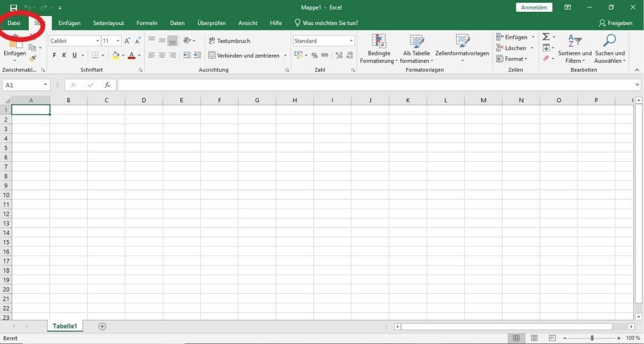644x344 pixels.
Task: Toggle italic formatting (K)
Action: (x=64, y=55)
